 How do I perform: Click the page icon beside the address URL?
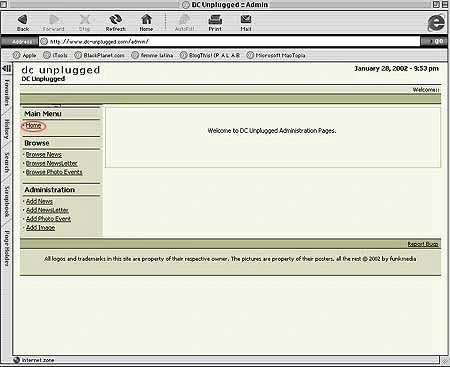pos(44,41)
